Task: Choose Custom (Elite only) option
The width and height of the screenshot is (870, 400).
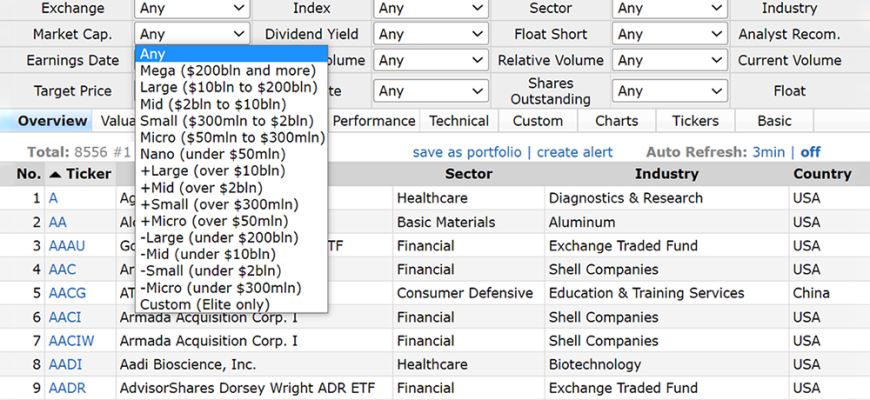Action: 205,304
